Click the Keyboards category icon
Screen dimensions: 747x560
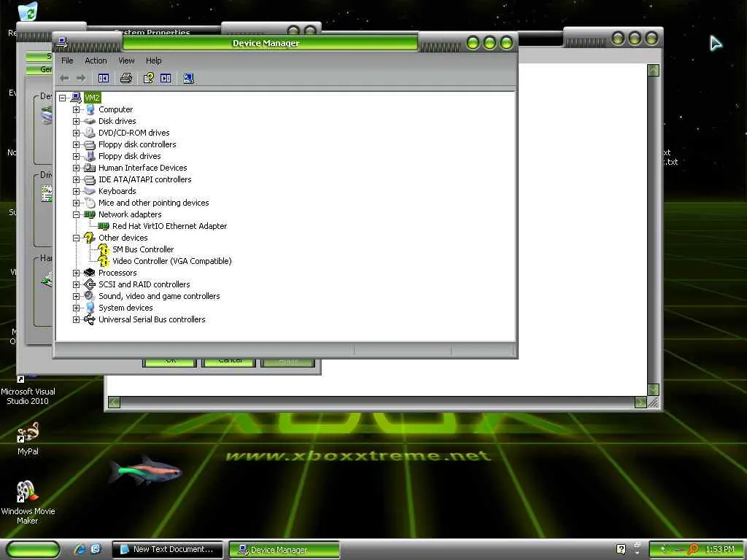[89, 191]
